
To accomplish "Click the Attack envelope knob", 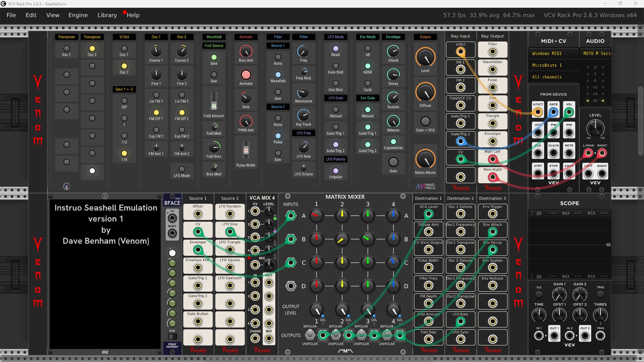I will pos(393,52).
